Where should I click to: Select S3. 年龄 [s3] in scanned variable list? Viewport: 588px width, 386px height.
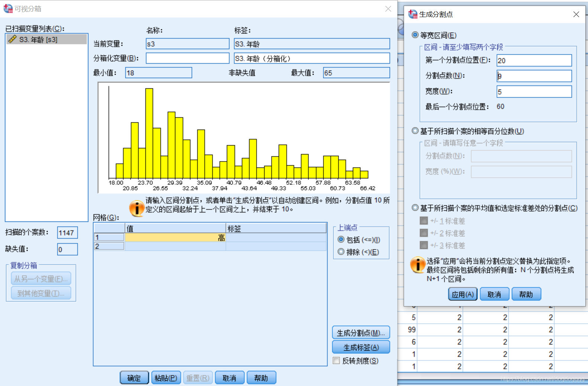[x=46, y=39]
